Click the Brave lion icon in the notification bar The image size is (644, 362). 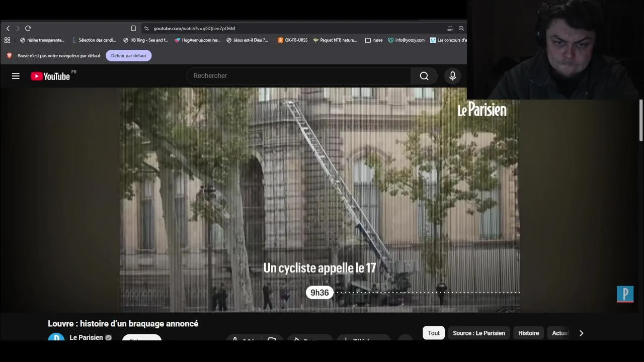[x=9, y=56]
